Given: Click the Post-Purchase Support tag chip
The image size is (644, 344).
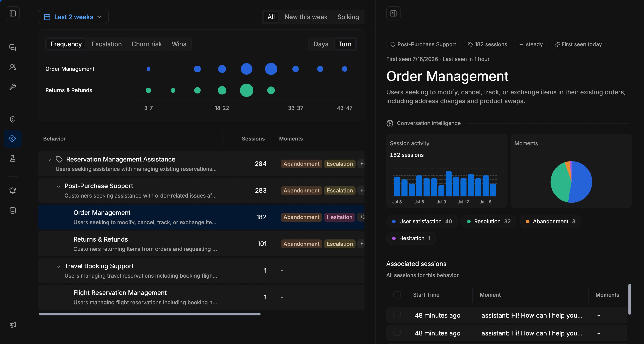Looking at the screenshot, I should [423, 44].
